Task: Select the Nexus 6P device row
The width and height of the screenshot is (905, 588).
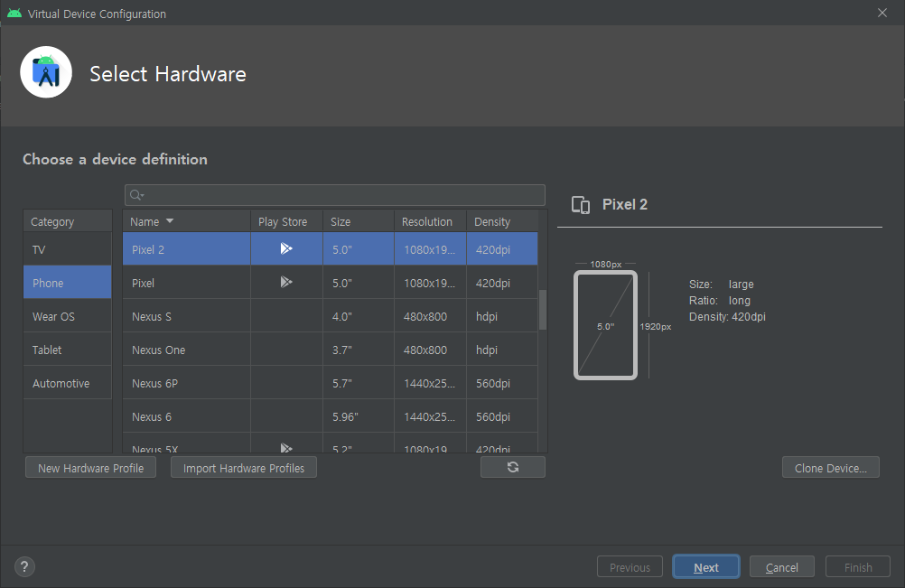Action: pos(331,383)
